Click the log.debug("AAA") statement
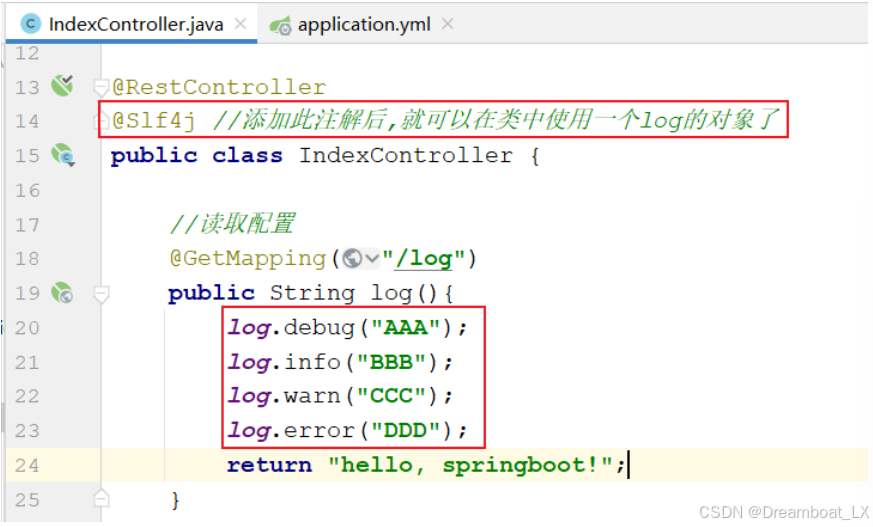 click(x=347, y=328)
